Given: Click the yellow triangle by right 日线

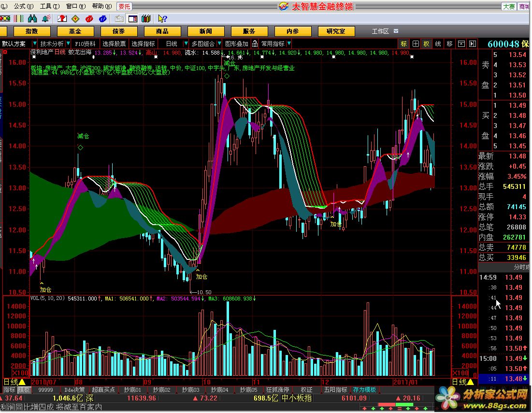Looking at the screenshot, I should coord(470,382).
